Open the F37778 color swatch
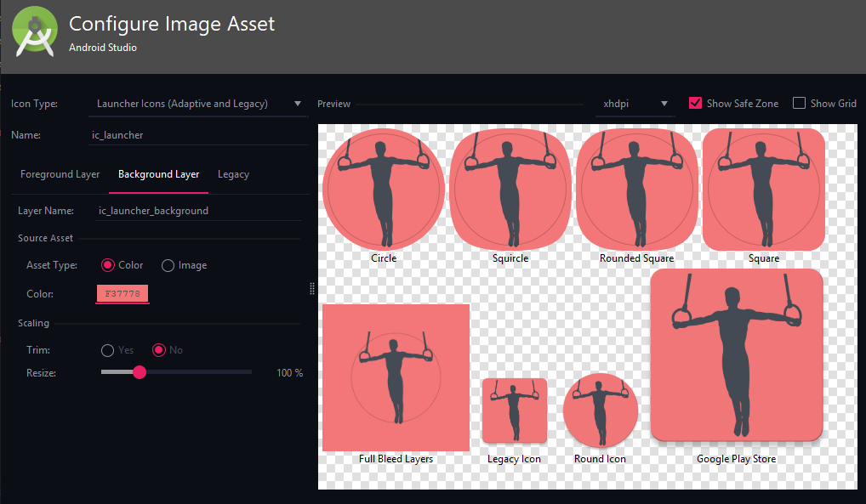 point(122,294)
